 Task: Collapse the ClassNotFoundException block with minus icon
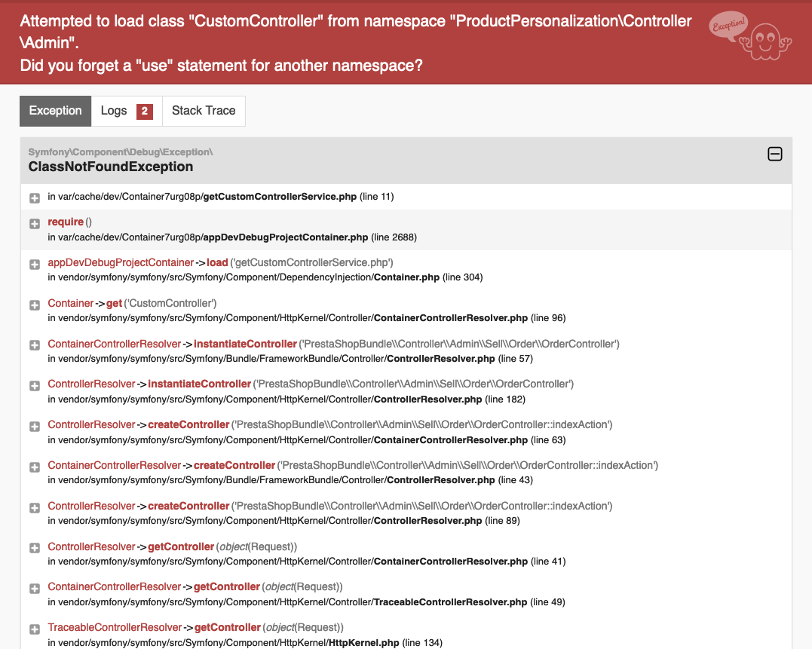click(775, 154)
